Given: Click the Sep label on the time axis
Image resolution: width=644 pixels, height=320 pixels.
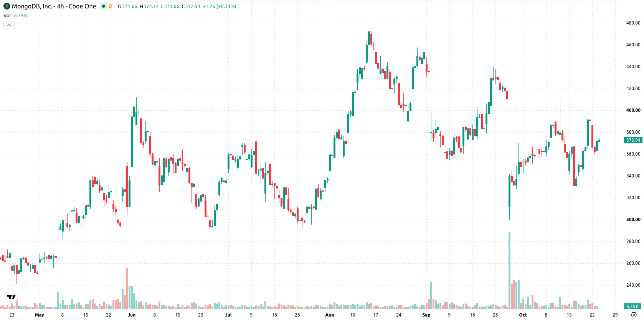Looking at the screenshot, I should click(426, 315).
